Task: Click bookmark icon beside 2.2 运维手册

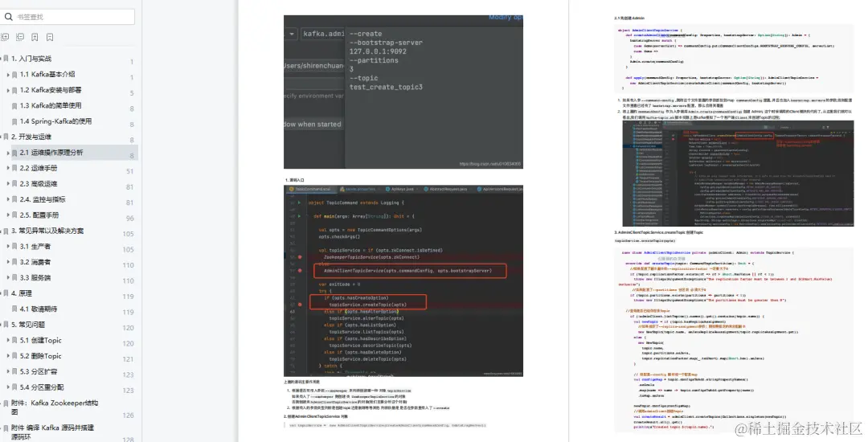Action: pos(15,168)
